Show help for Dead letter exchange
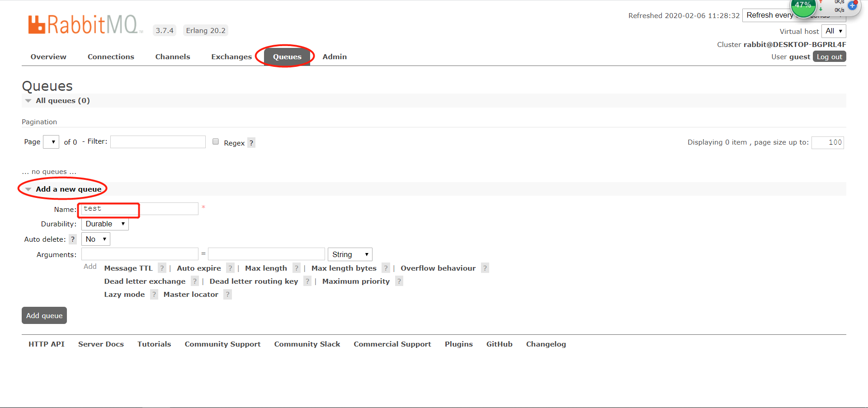 (x=194, y=281)
